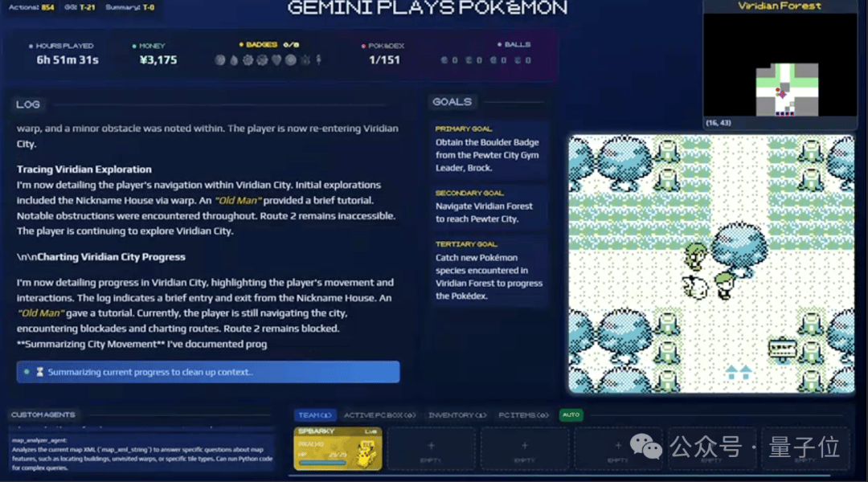Image resolution: width=868 pixels, height=482 pixels.
Task: Click the first ball icon under BALLS
Action: click(444, 60)
